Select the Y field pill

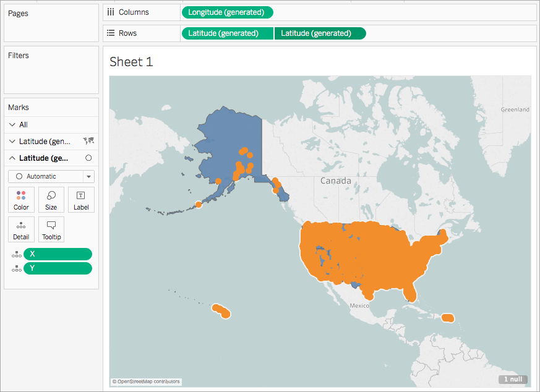[x=58, y=268]
